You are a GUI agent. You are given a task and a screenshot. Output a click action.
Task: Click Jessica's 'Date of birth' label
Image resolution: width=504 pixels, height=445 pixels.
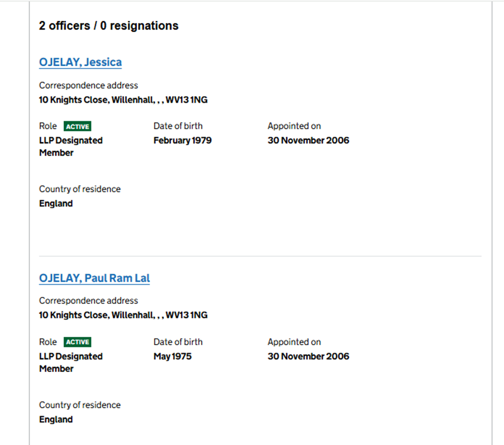click(x=178, y=126)
